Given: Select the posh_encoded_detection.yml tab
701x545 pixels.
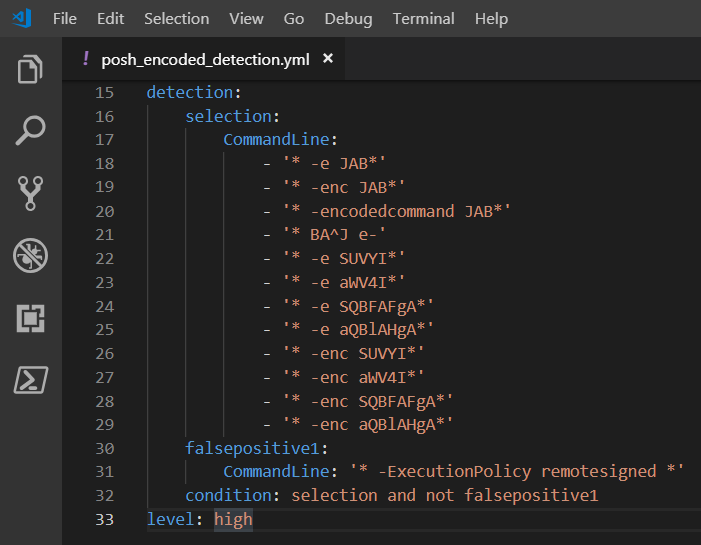Looking at the screenshot, I should tap(204, 59).
